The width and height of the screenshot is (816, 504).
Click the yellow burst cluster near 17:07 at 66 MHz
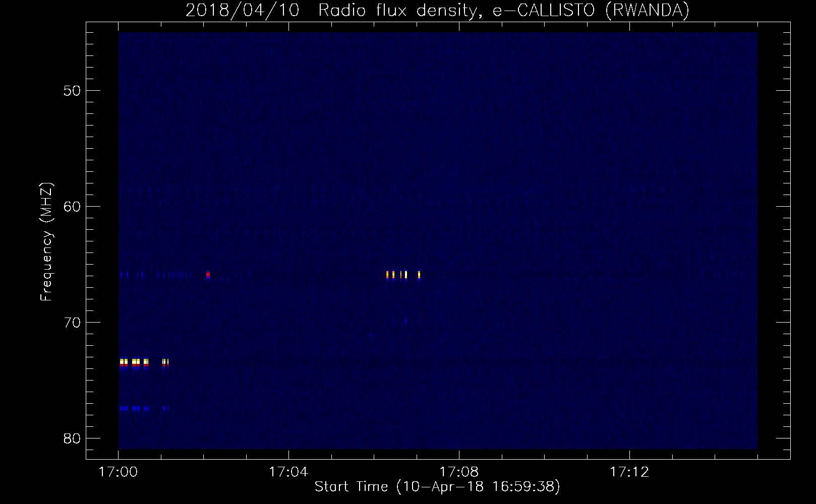pos(403,275)
